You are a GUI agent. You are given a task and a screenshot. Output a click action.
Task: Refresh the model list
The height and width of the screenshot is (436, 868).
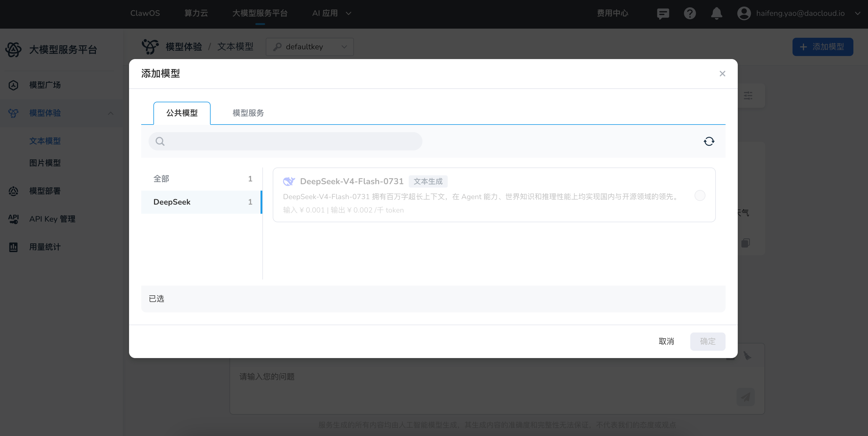pos(709,141)
